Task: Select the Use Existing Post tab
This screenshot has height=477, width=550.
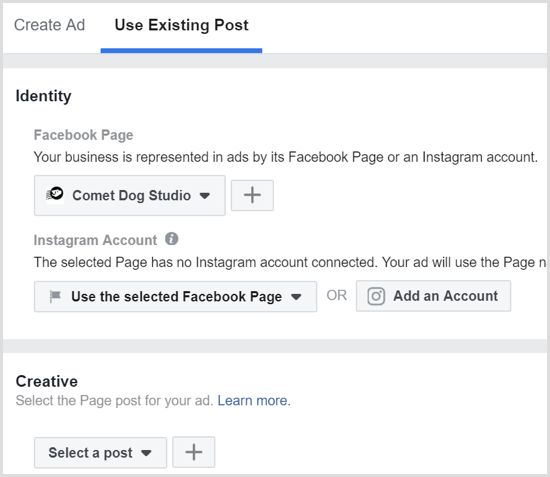Action: coord(181,25)
